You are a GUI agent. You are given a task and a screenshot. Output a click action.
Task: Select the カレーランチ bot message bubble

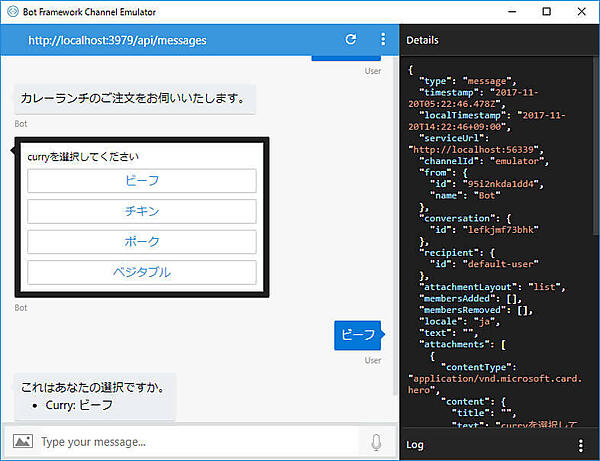[132, 99]
